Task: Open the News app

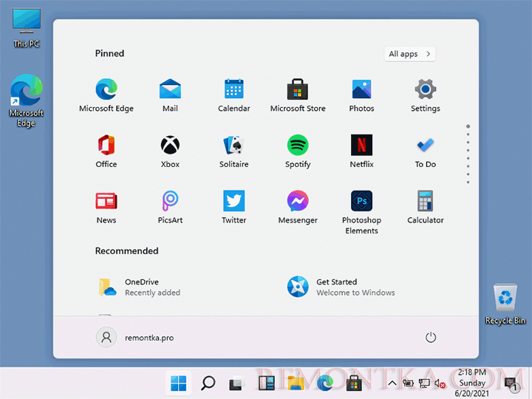Action: (106, 208)
